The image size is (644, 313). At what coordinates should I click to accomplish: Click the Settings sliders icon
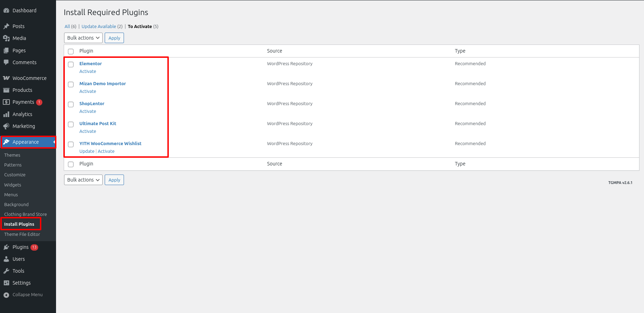pyautogui.click(x=6, y=283)
